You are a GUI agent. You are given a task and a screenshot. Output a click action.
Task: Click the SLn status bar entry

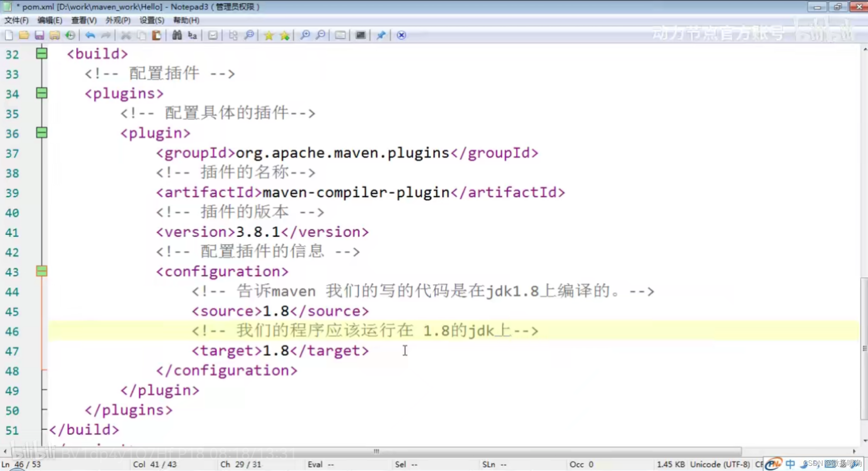(494, 464)
